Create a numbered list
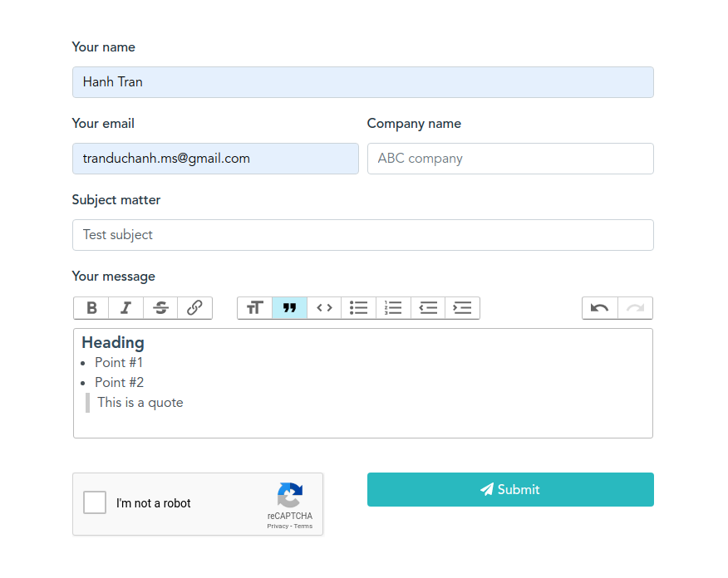Image resolution: width=728 pixels, height=578 pixels. click(x=393, y=308)
